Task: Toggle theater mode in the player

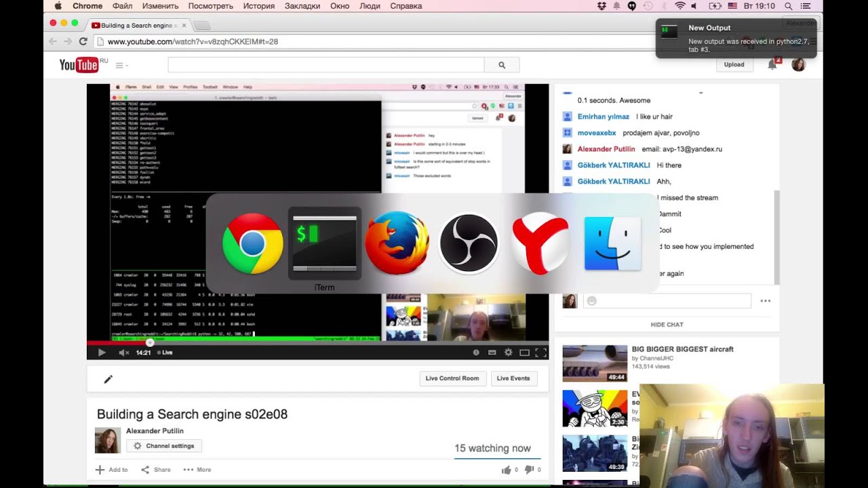Action: (x=524, y=352)
